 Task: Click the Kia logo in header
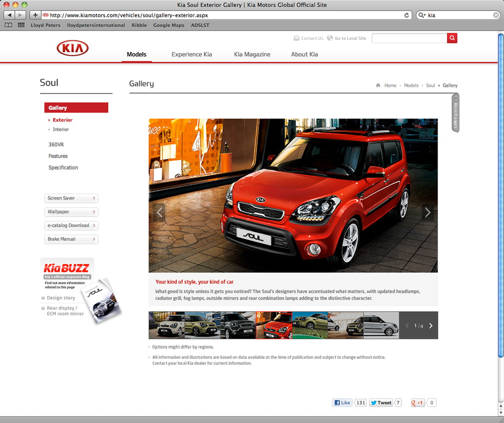[x=73, y=49]
